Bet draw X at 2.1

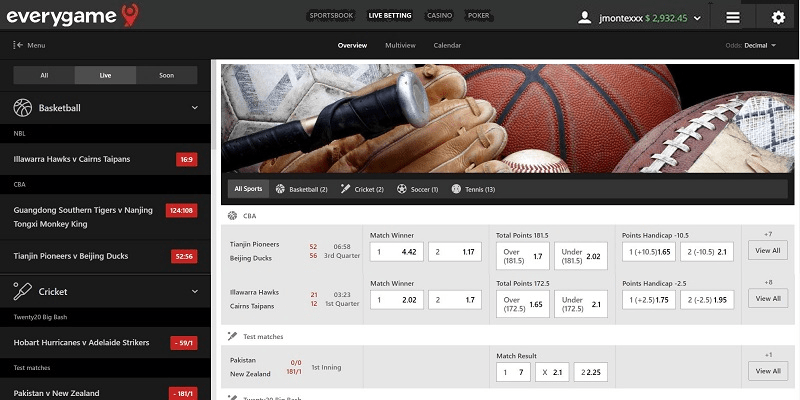coord(552,372)
